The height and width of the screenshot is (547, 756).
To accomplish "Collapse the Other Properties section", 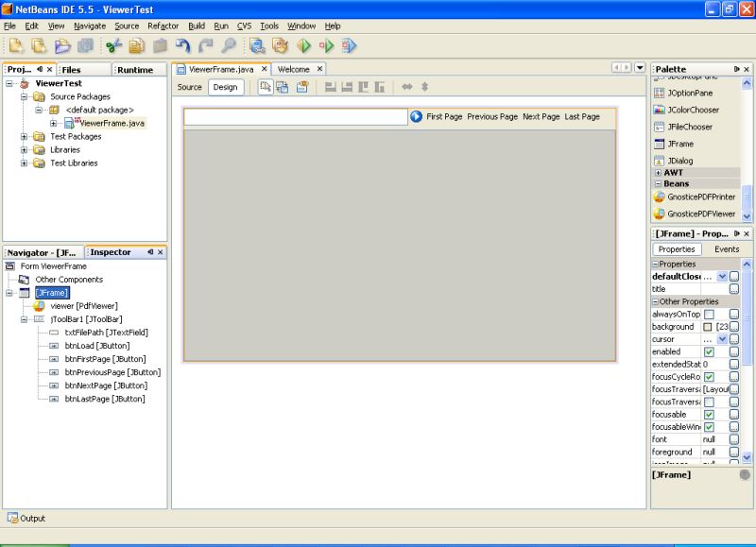I will pyautogui.click(x=657, y=302).
